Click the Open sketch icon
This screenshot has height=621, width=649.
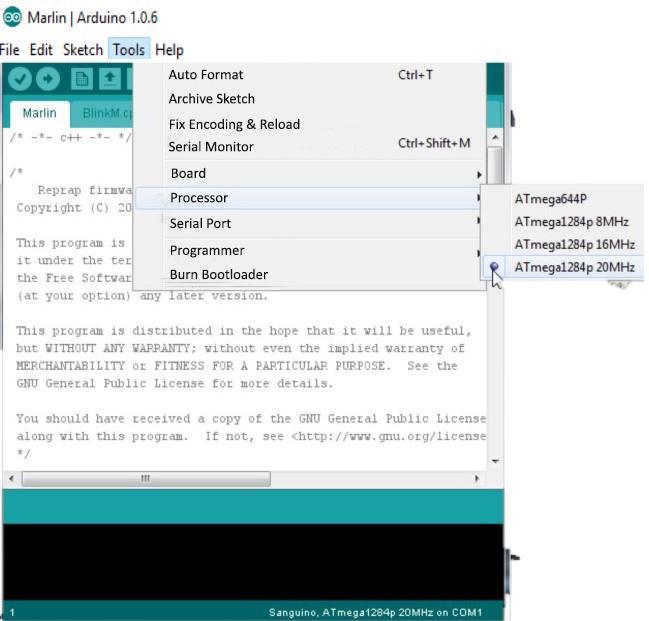click(109, 79)
